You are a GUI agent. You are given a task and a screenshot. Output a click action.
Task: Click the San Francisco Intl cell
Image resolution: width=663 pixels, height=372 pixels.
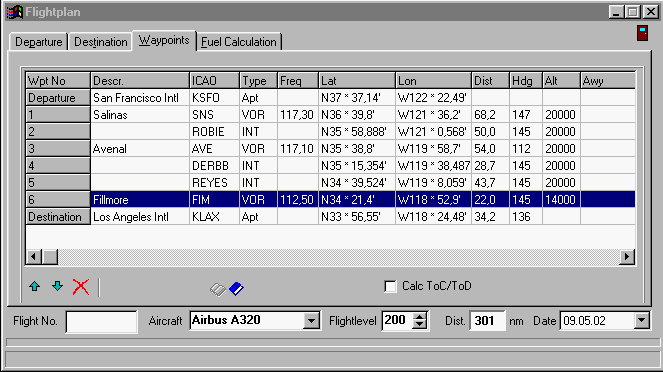(140, 98)
